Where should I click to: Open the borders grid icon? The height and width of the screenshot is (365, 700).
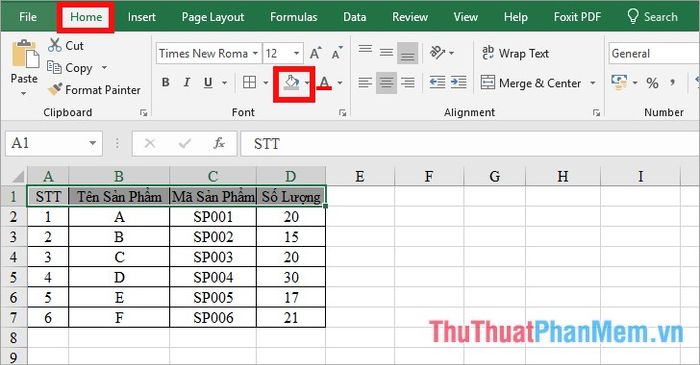click(249, 83)
